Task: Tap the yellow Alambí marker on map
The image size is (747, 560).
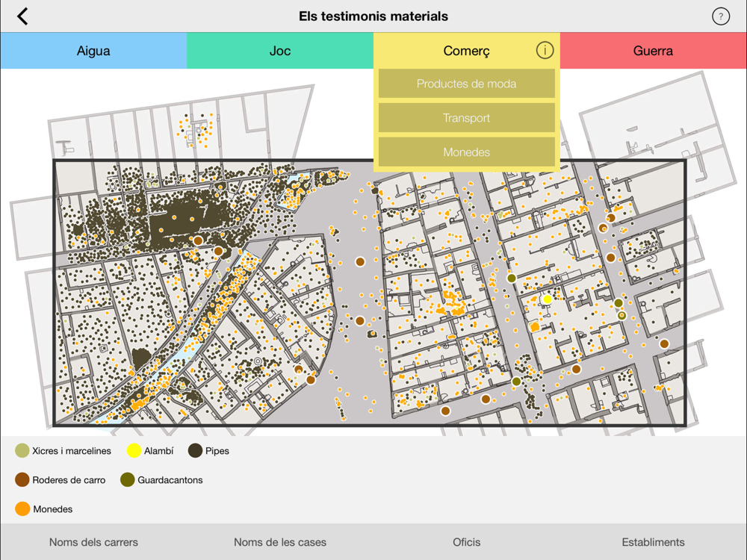Action: point(548,299)
